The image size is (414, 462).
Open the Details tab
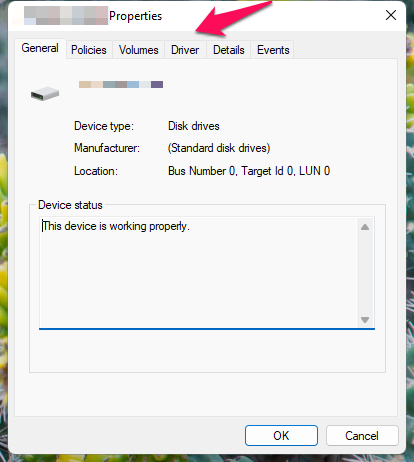(229, 50)
